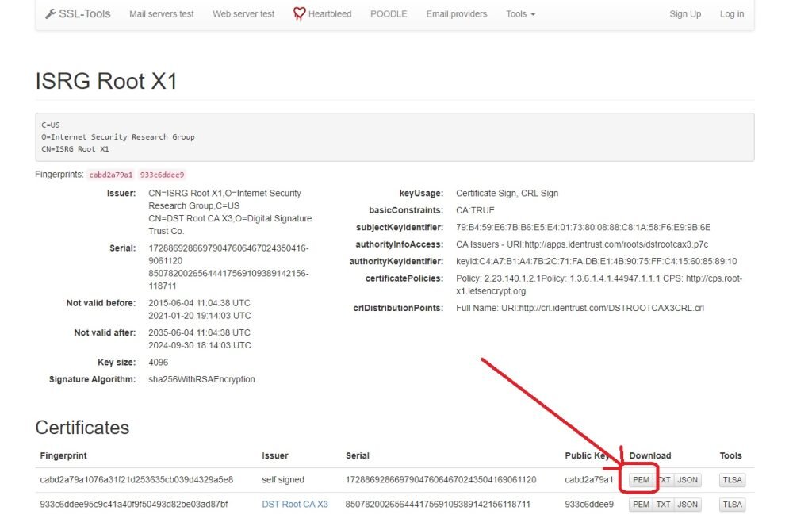The height and width of the screenshot is (530, 812).
Task: Download TXT for self signed certificate
Action: [x=664, y=480]
